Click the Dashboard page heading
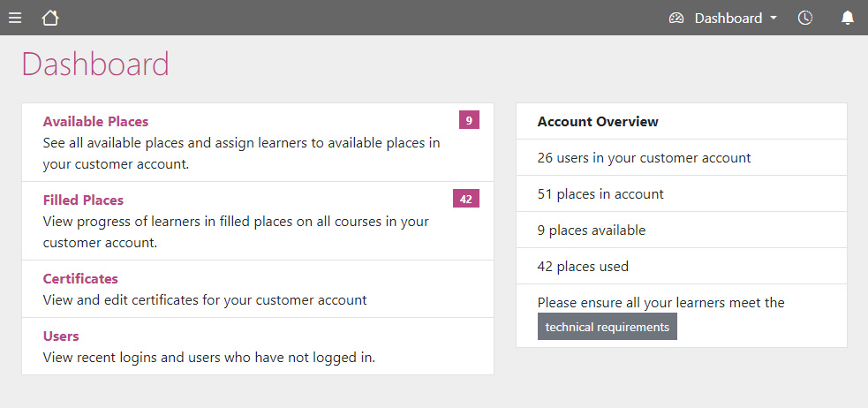868x408 pixels. (x=95, y=64)
